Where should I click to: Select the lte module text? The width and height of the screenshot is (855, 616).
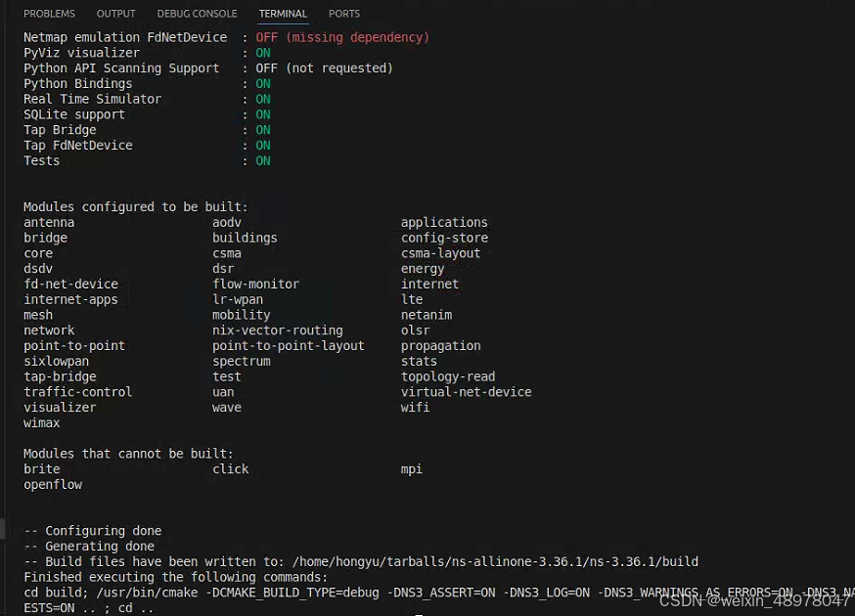[411, 298]
